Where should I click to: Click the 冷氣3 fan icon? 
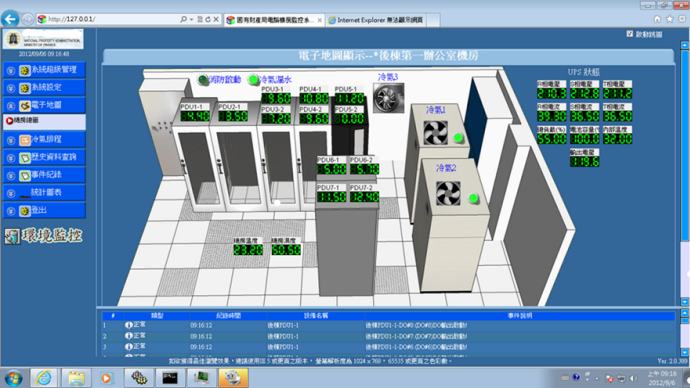pyautogui.click(x=388, y=98)
